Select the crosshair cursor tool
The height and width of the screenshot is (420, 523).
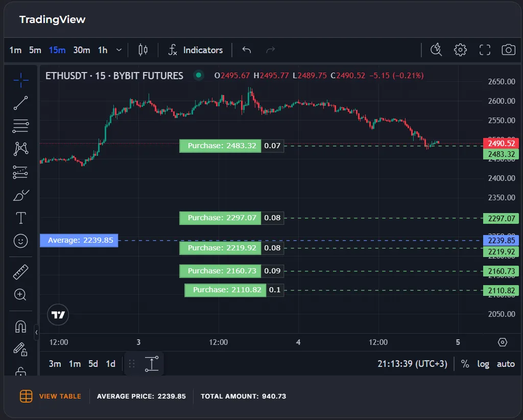(21, 79)
